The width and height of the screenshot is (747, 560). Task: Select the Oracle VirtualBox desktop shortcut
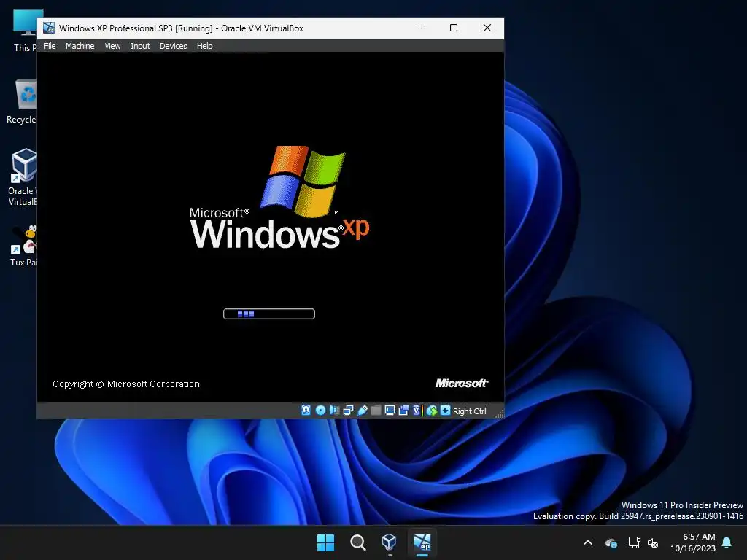[23, 177]
